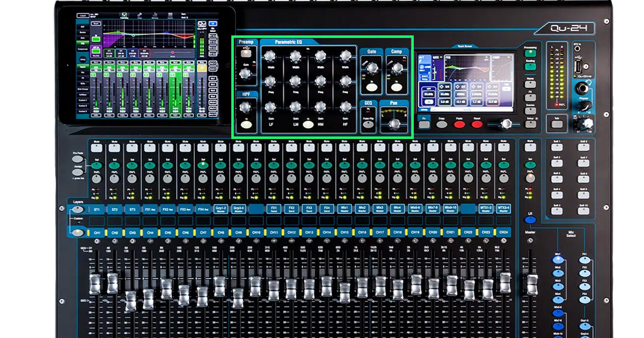Viewport: 644px width, 338px height.
Task: Click the PAFL key on CH12 strip
Action: pos(291,178)
